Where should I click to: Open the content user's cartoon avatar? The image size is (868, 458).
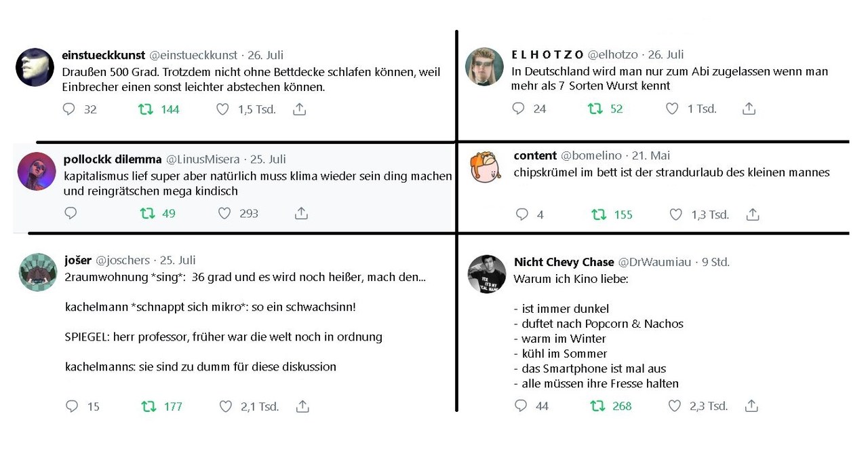[486, 166]
